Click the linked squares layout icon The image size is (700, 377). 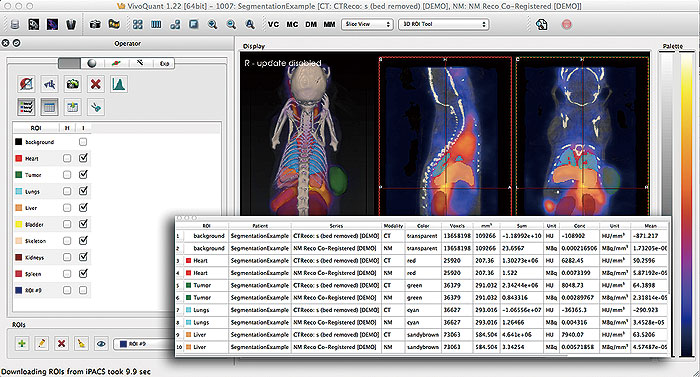[x=175, y=24]
